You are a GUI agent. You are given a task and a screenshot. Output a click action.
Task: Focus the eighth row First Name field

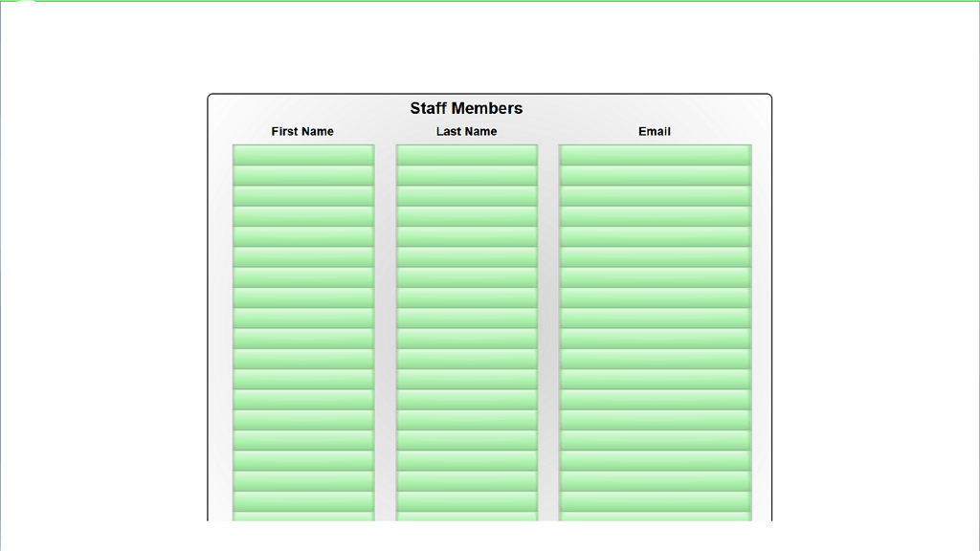302,298
